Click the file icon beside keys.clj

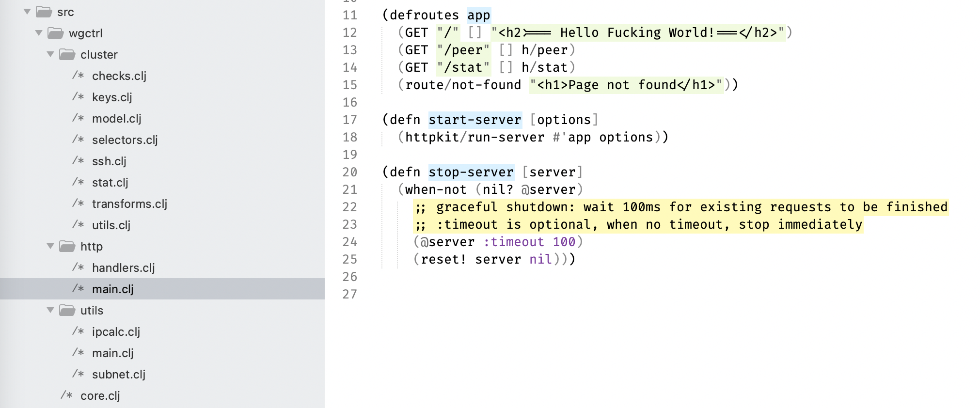tap(78, 97)
